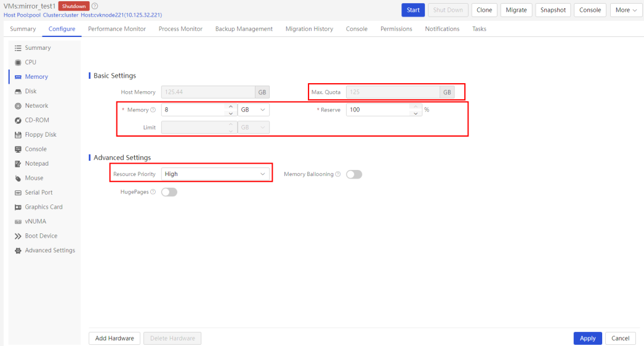Click the Host:cvknode221 link
The width and height of the screenshot is (644, 346).
pos(121,15)
